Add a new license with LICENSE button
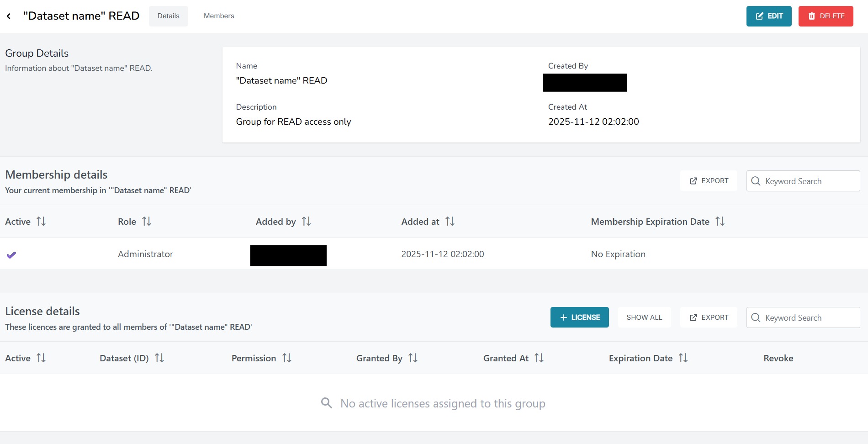 [579, 317]
